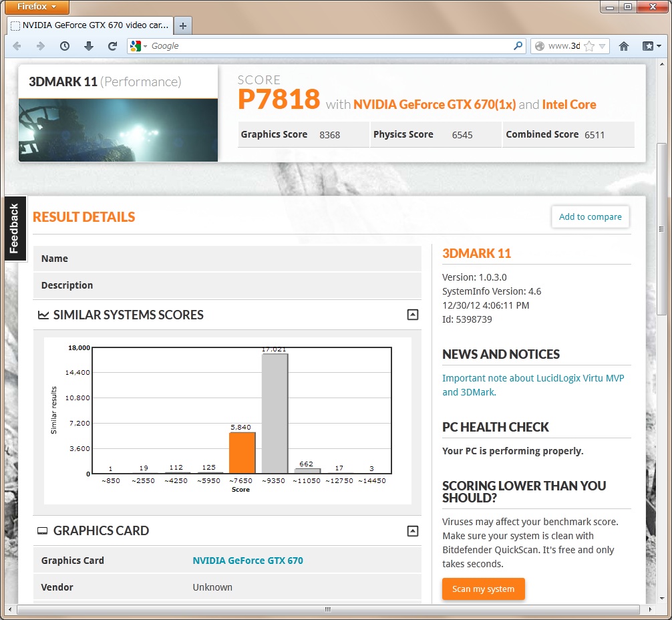Click the www.3d address field

point(564,46)
